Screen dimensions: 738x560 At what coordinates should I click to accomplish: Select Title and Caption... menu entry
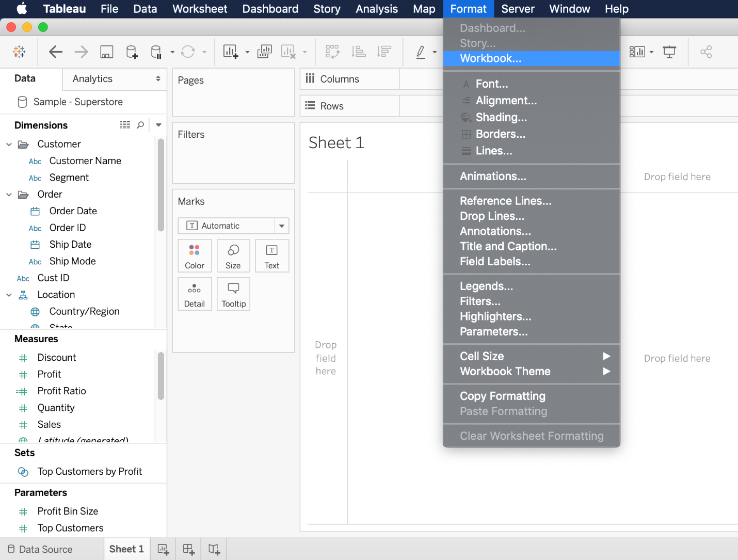point(508,246)
